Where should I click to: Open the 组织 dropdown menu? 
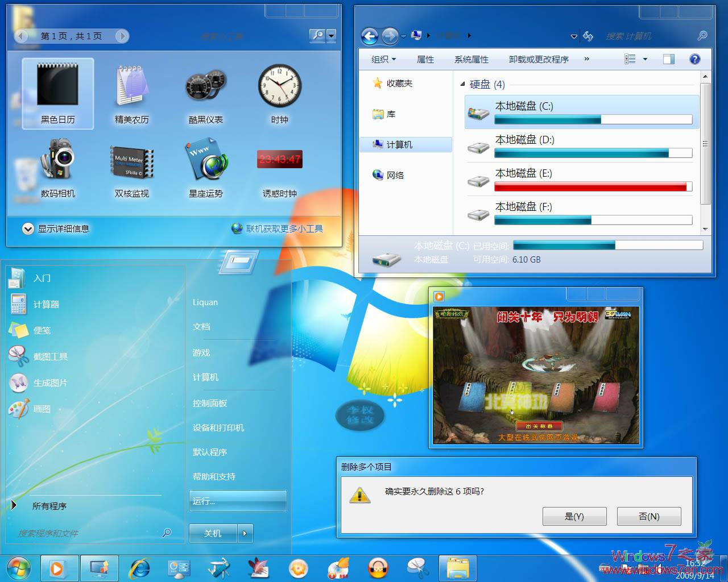tap(382, 59)
